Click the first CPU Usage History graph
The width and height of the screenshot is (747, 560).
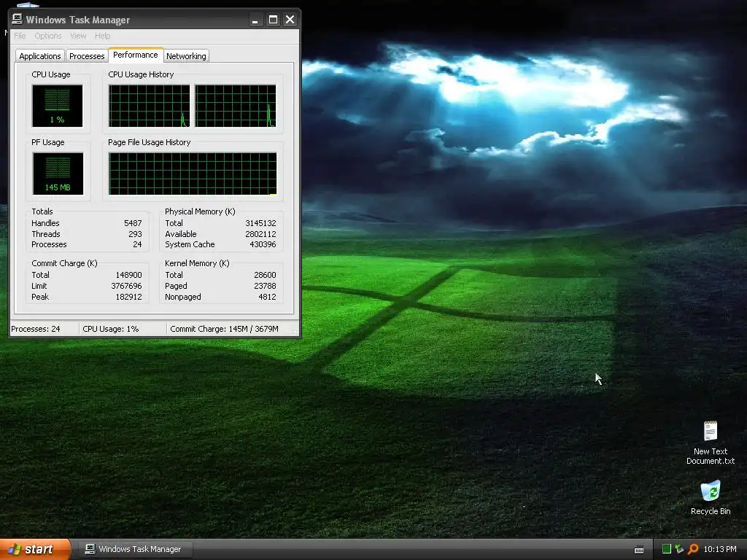click(x=149, y=106)
